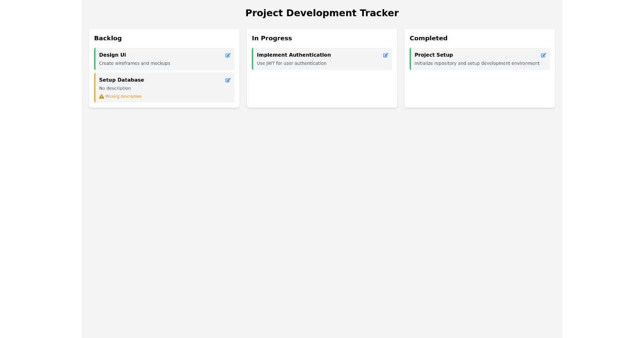Click the Completed column header
This screenshot has width=644, height=338.
428,38
